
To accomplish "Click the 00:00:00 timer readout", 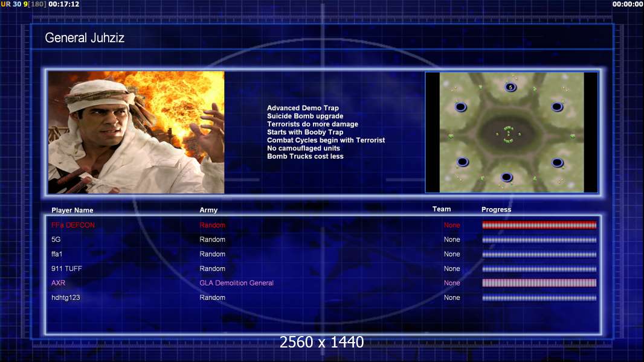I will tap(628, 4).
